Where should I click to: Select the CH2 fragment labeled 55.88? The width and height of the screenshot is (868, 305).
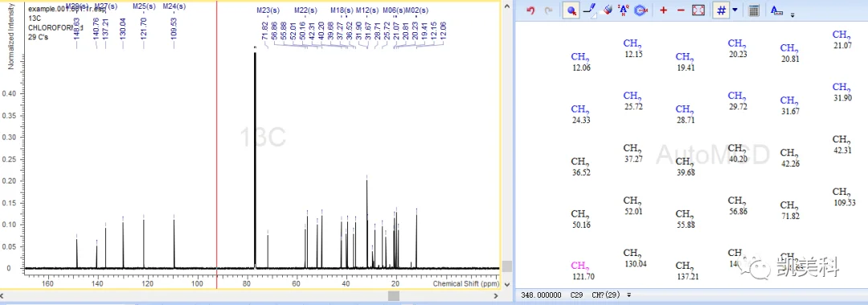[x=685, y=220]
